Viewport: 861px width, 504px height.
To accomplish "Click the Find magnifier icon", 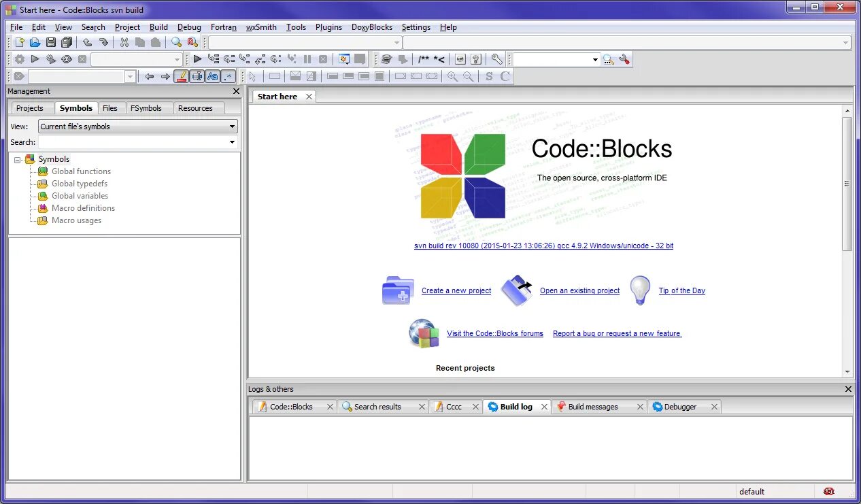I will tap(177, 42).
